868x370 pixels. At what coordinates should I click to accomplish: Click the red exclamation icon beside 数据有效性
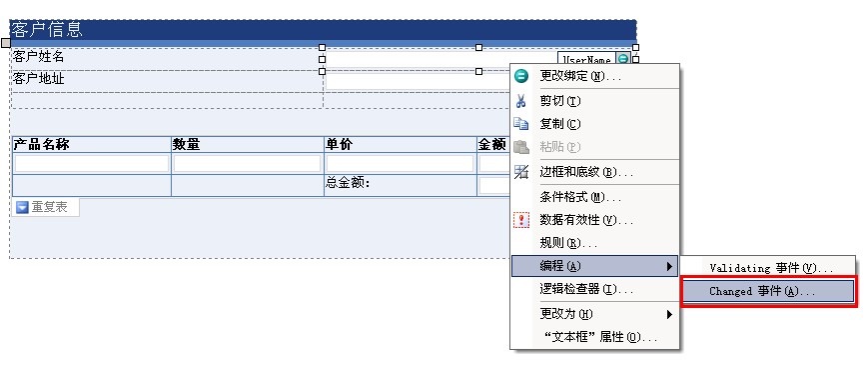(x=521, y=220)
